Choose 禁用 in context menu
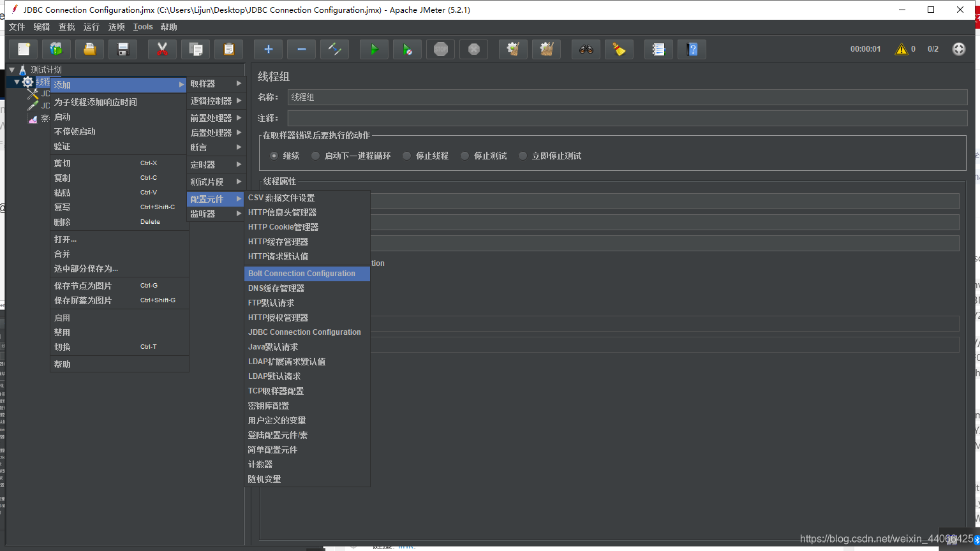980x551 pixels. click(x=119, y=332)
